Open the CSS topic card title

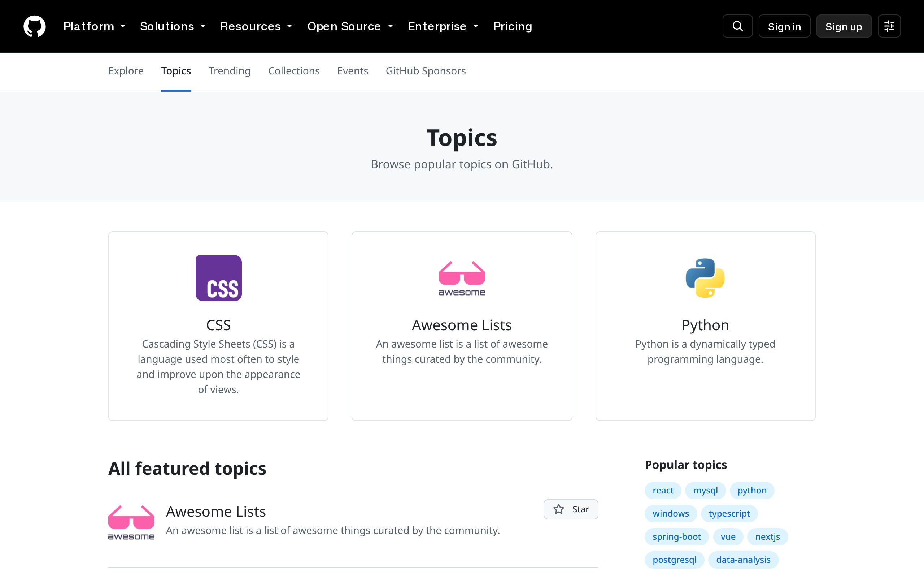[x=218, y=325]
